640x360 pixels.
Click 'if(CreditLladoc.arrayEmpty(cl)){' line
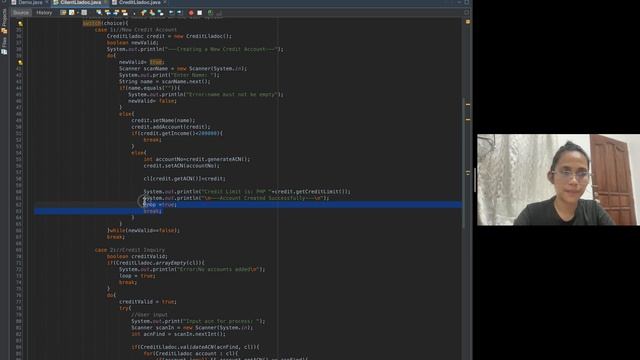click(x=156, y=263)
